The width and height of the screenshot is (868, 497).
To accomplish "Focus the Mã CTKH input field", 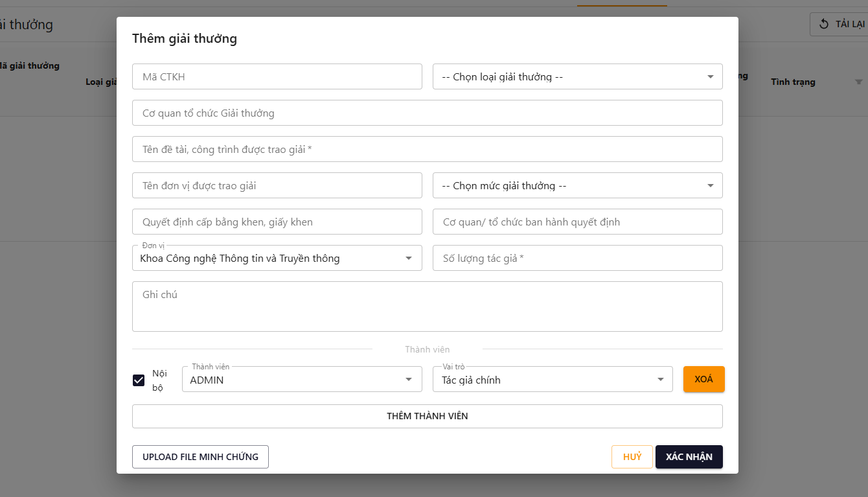I will coord(277,76).
